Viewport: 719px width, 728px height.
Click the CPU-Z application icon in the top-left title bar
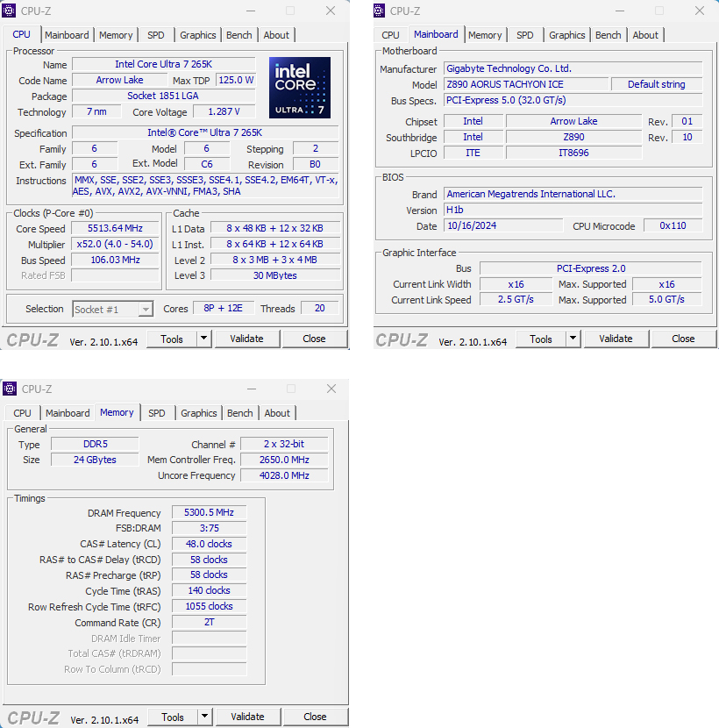[11, 11]
